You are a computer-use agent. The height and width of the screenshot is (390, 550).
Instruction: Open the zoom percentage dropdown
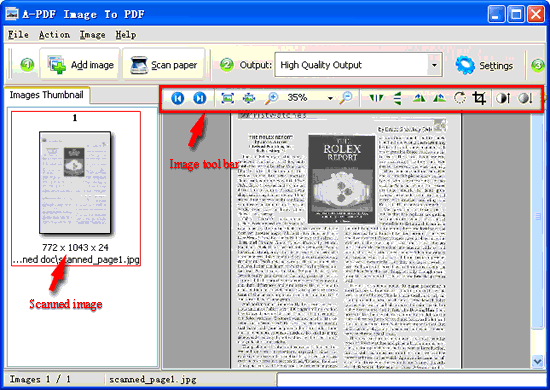click(x=330, y=99)
